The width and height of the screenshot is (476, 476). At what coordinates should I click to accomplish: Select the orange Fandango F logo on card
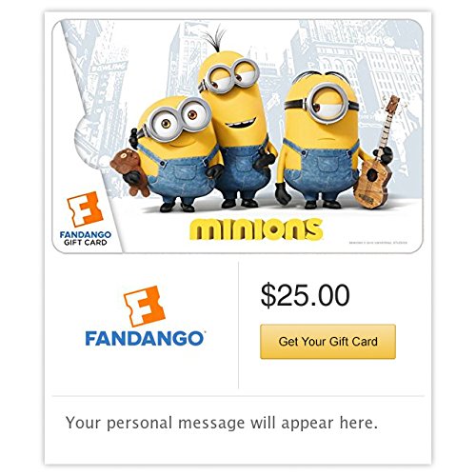coord(85,208)
